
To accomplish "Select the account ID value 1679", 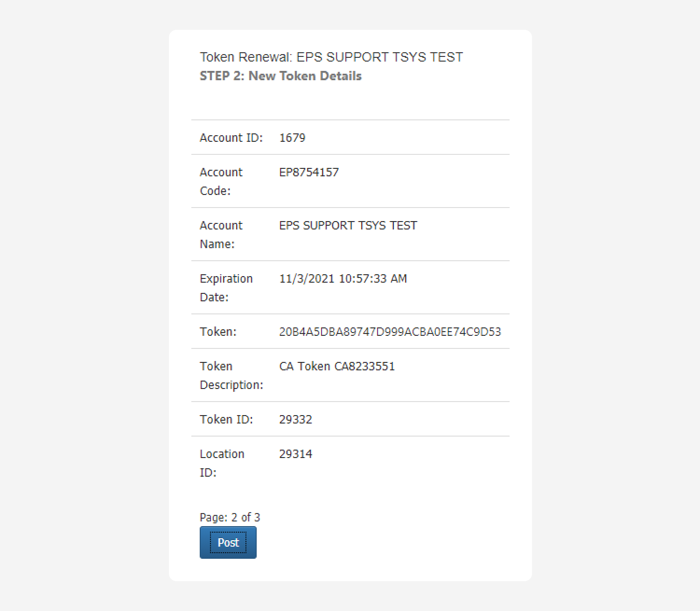I will [292, 138].
